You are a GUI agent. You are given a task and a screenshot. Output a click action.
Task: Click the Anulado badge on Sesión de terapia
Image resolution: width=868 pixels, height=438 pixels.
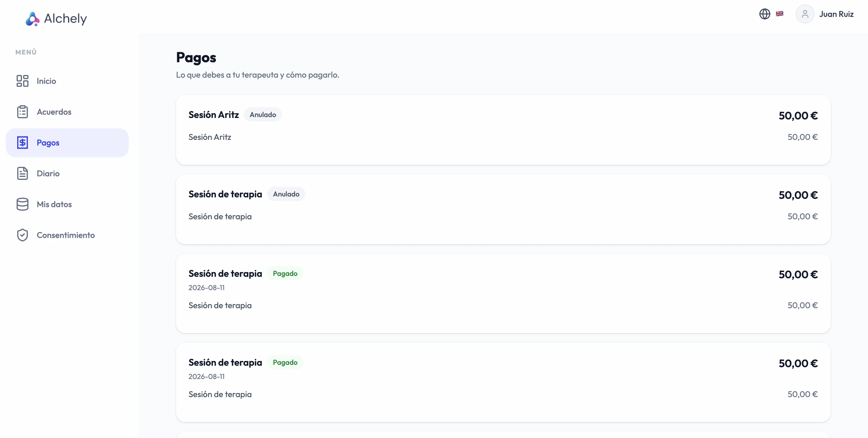[x=286, y=194]
